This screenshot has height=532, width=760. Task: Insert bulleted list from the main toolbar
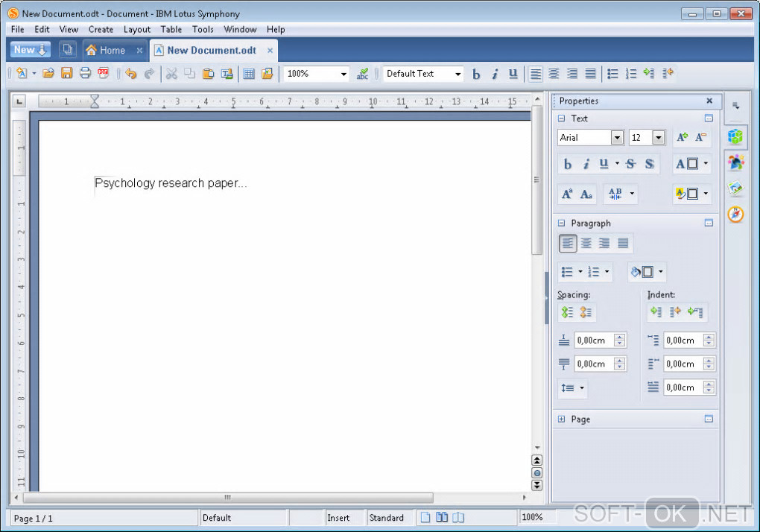[x=612, y=74]
